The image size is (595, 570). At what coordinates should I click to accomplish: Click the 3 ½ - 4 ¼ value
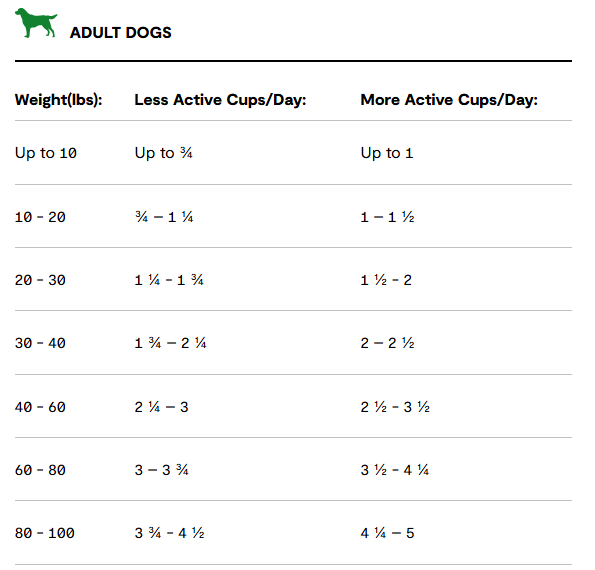click(394, 470)
